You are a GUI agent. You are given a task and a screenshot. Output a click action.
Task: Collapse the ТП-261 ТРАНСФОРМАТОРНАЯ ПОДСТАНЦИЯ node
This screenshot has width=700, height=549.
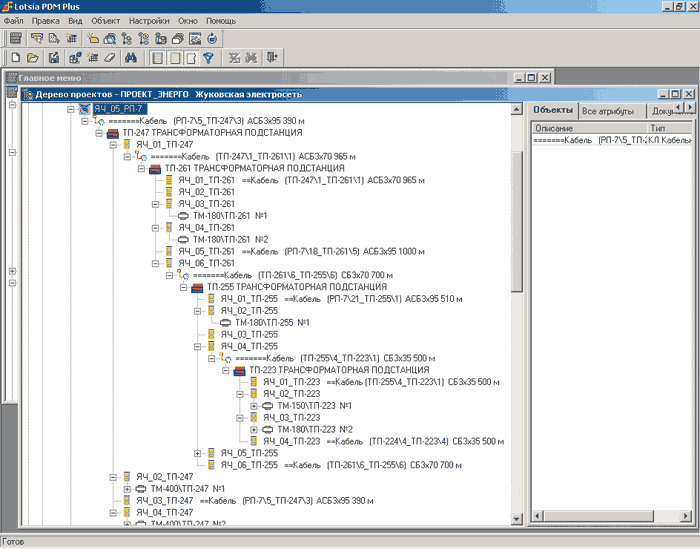pos(141,169)
